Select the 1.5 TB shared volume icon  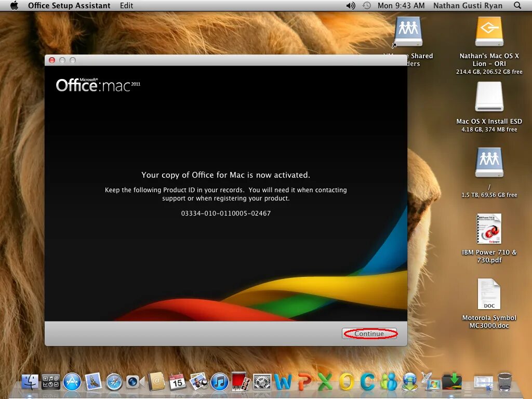pyautogui.click(x=489, y=162)
